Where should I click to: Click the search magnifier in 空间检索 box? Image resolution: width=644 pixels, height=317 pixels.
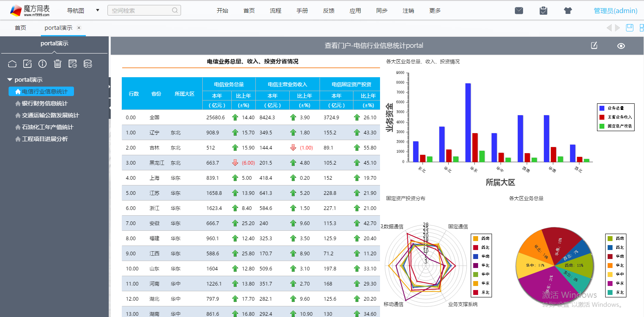coord(175,10)
